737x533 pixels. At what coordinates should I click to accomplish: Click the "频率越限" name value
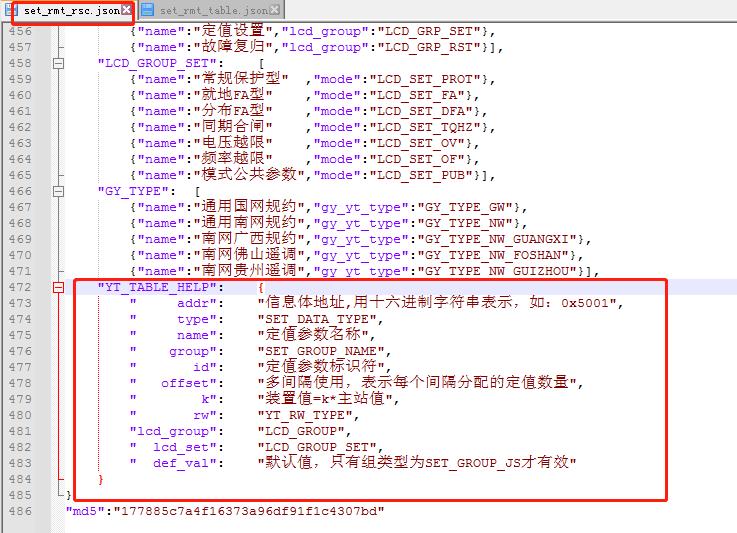tap(233, 159)
